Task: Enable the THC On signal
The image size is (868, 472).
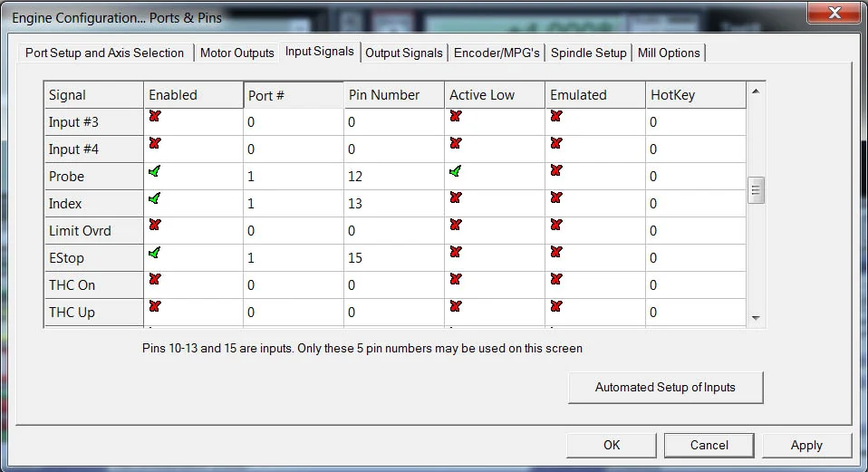Action: (x=155, y=278)
